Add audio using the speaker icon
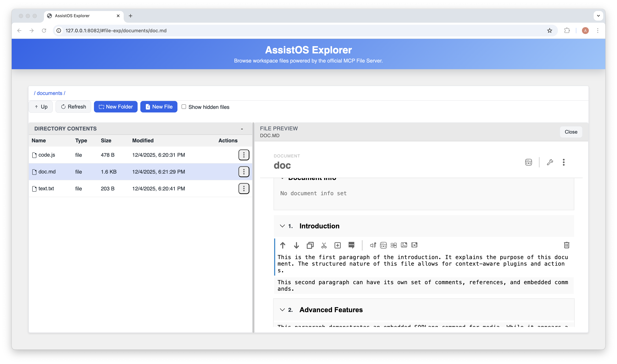The width and height of the screenshot is (617, 364). coord(373,245)
